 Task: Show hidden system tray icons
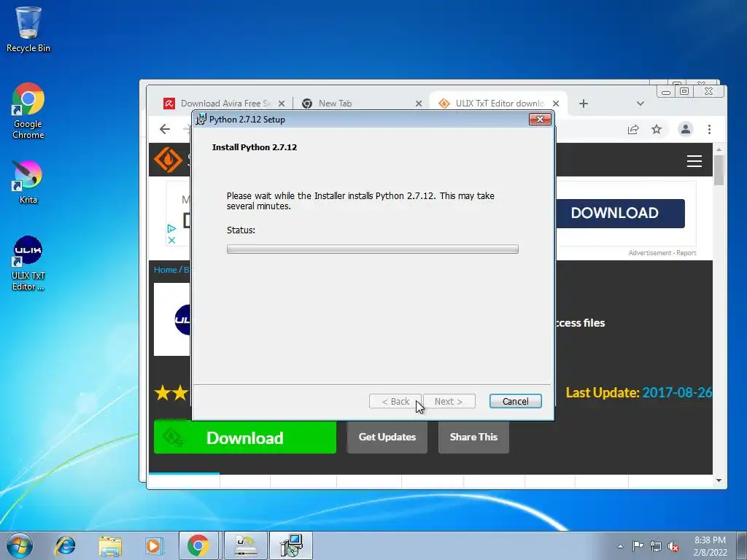(620, 546)
